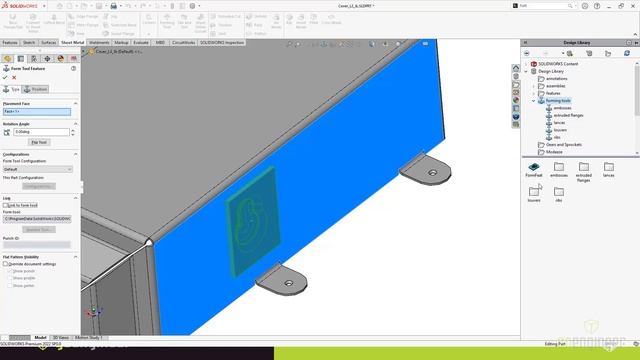Click the Add File Location icon

coord(589,53)
